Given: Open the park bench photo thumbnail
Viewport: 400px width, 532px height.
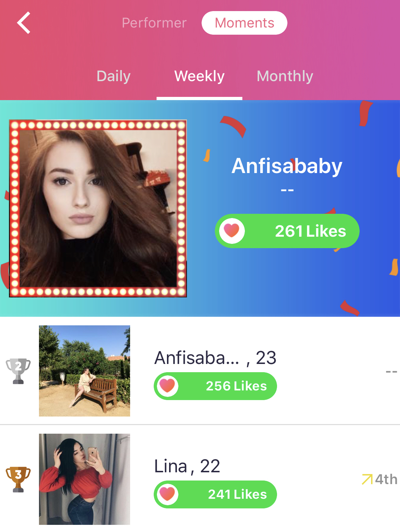Looking at the screenshot, I should coord(84,371).
